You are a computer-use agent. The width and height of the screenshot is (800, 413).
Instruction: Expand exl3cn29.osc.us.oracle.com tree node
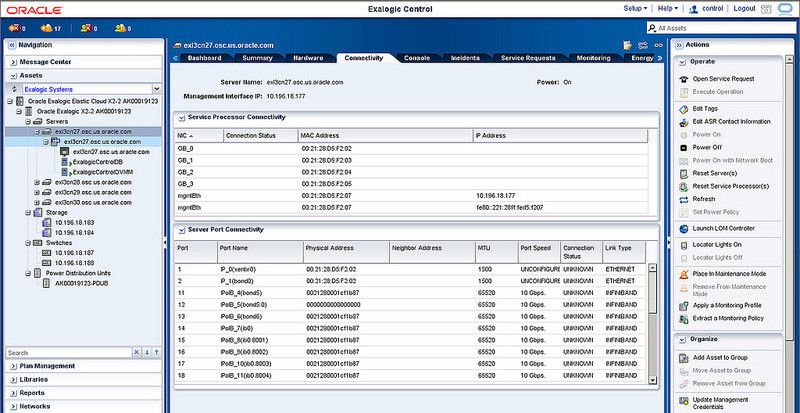[x=37, y=192]
